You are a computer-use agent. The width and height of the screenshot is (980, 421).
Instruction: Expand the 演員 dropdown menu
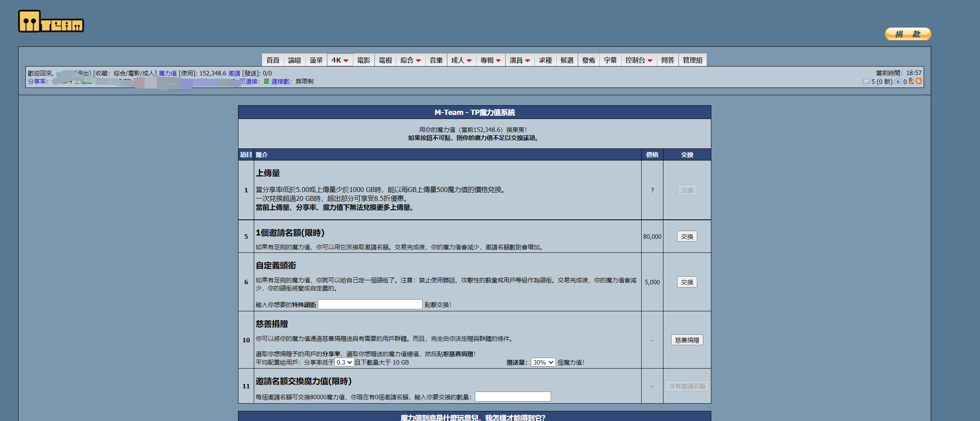point(520,60)
